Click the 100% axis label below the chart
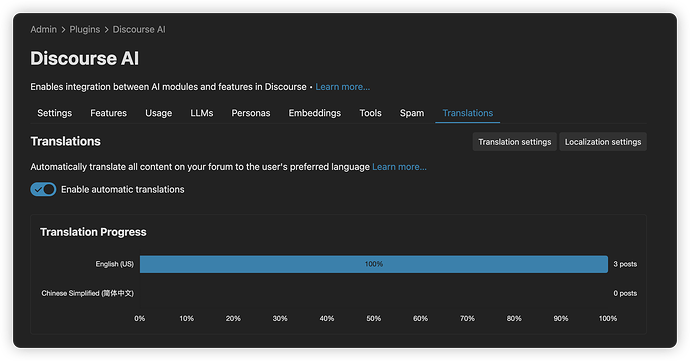The width and height of the screenshot is (690, 361). (608, 318)
